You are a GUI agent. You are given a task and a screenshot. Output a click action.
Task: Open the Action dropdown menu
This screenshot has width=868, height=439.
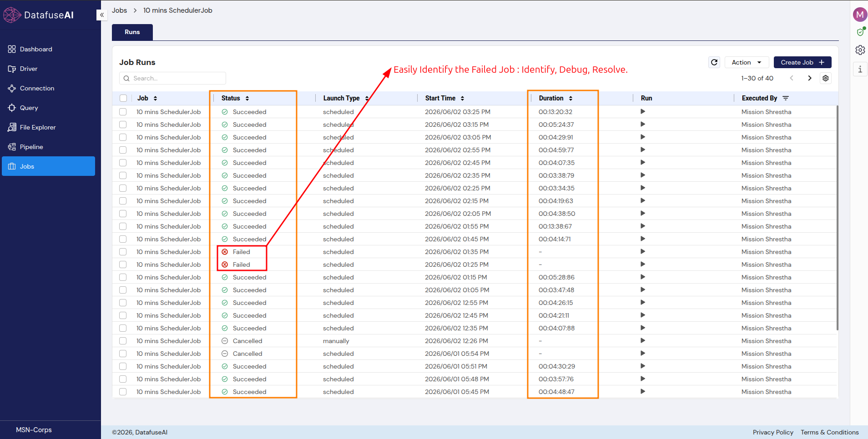(747, 62)
